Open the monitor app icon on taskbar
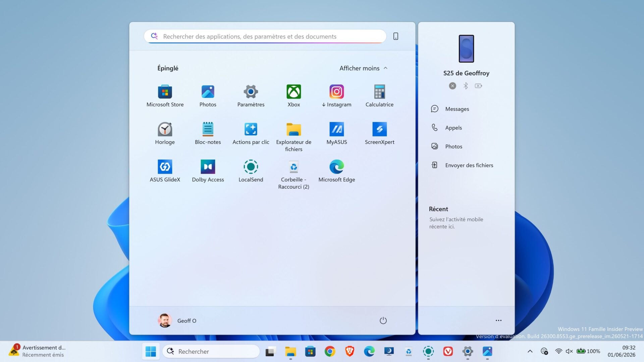Image resolution: width=644 pixels, height=362 pixels. coord(389,351)
